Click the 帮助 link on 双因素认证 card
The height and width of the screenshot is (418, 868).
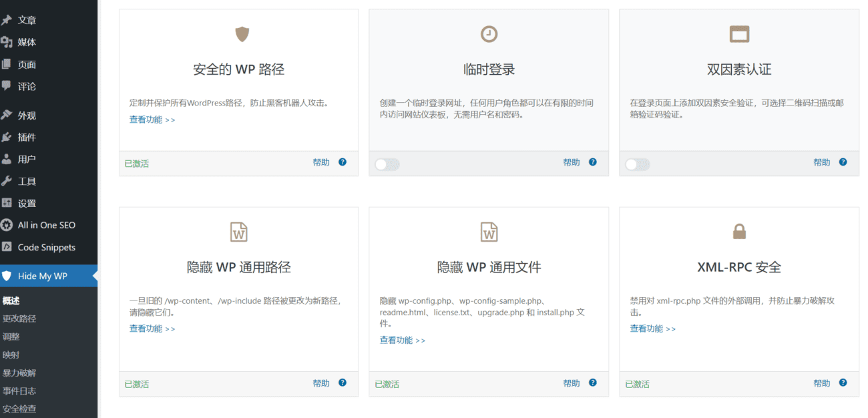coord(821,162)
